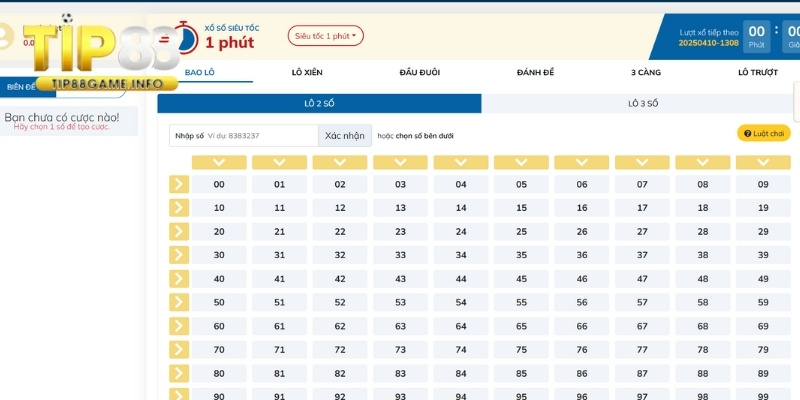Click the yellow arrow for row 30

click(x=179, y=255)
